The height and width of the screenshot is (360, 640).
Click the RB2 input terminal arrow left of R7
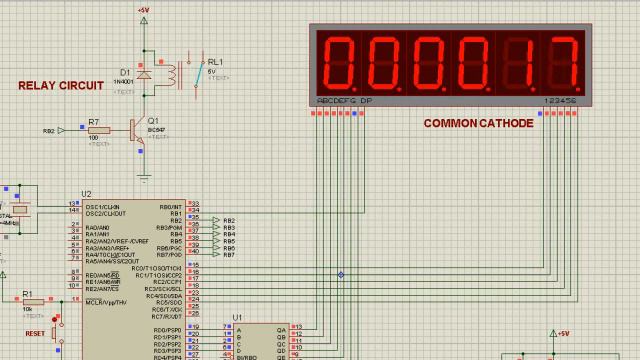[x=61, y=131]
